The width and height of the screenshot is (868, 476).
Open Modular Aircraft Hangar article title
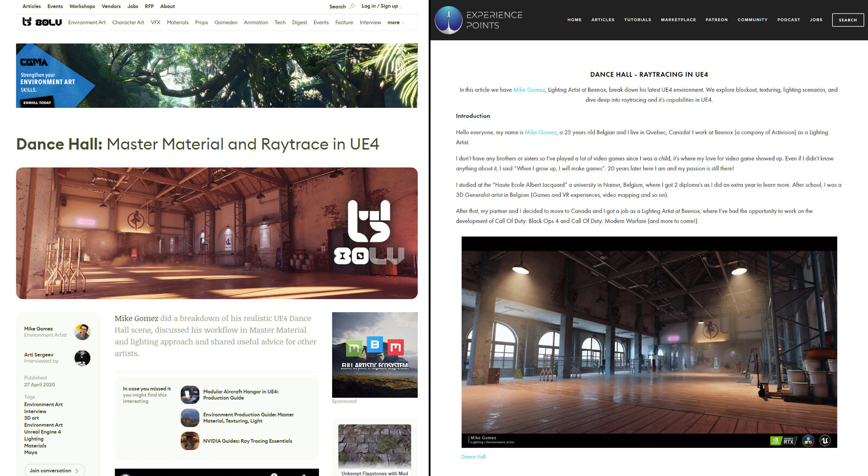pyautogui.click(x=241, y=395)
